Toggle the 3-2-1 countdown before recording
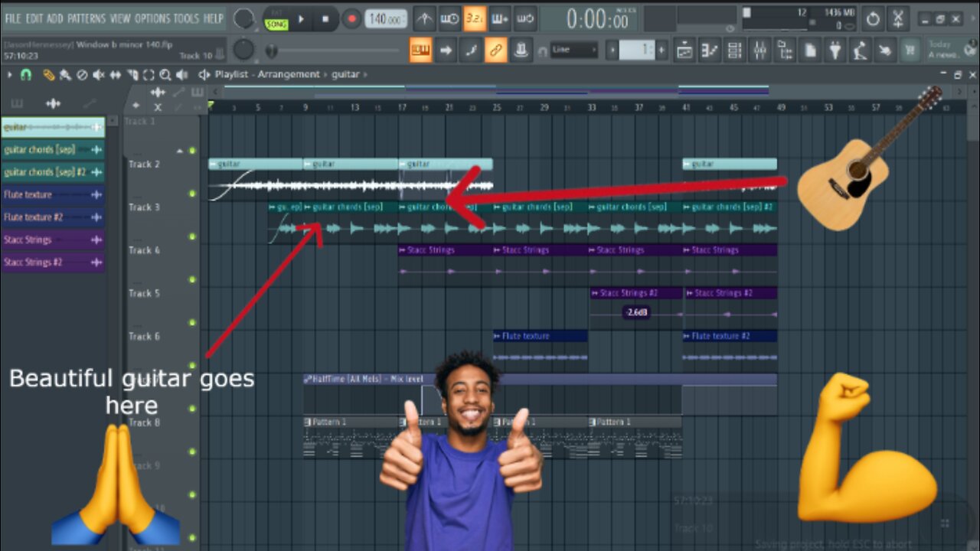This screenshot has height=551, width=980. 475,18
